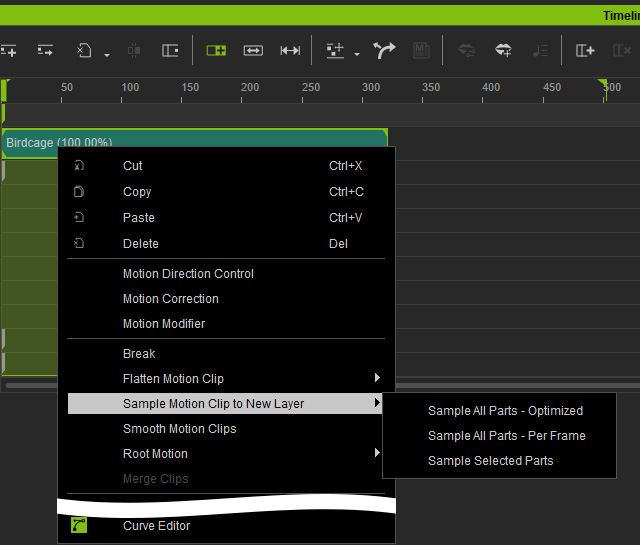Choose Sample All Parts - Optimized
The image size is (640, 545).
[x=505, y=411]
